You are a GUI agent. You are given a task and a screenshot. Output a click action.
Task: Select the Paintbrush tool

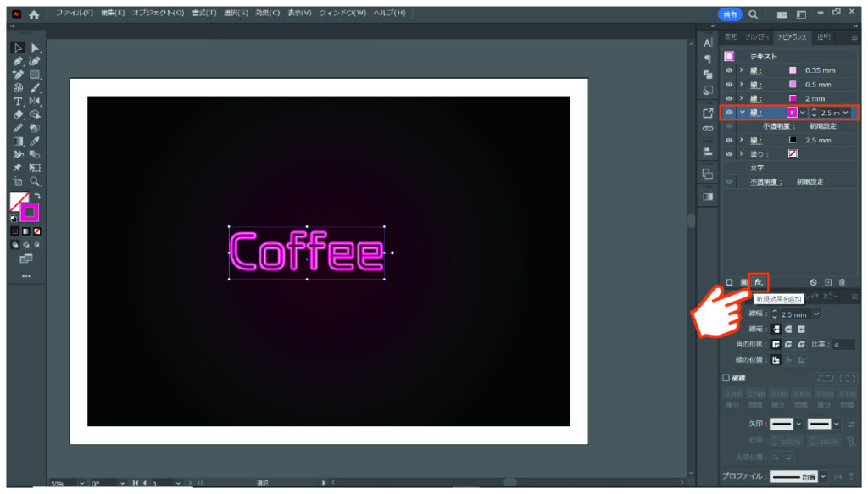(35, 88)
